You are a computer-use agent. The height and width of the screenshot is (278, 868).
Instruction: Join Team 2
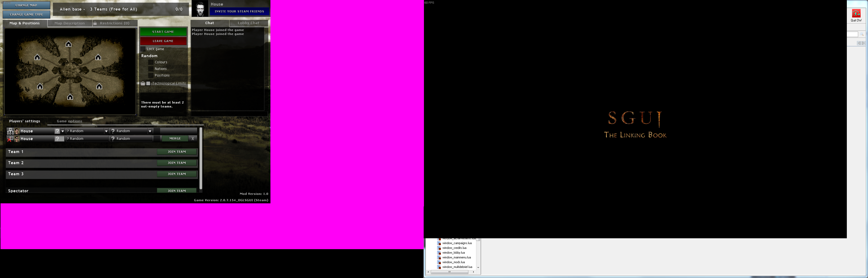[177, 163]
